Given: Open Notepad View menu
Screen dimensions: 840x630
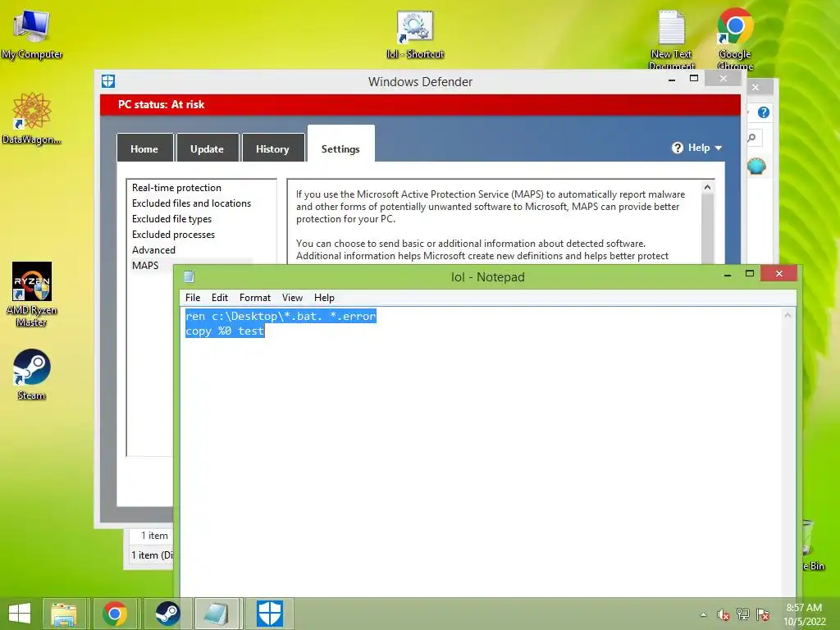Looking at the screenshot, I should (293, 297).
